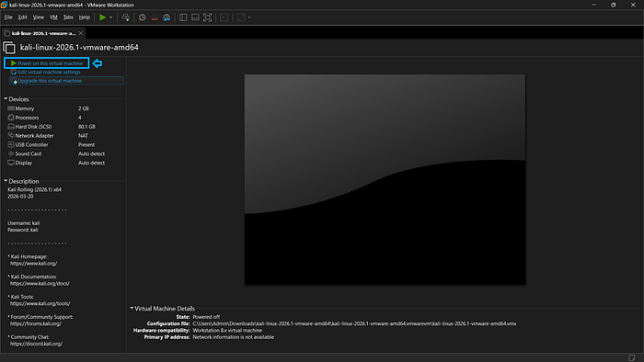Click the revert to snapshot toolbar icon
Image resolution: width=644 pixels, height=362 pixels.
coord(155,17)
